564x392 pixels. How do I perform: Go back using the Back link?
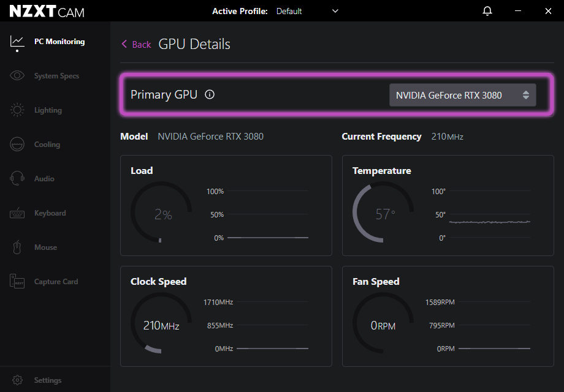136,44
